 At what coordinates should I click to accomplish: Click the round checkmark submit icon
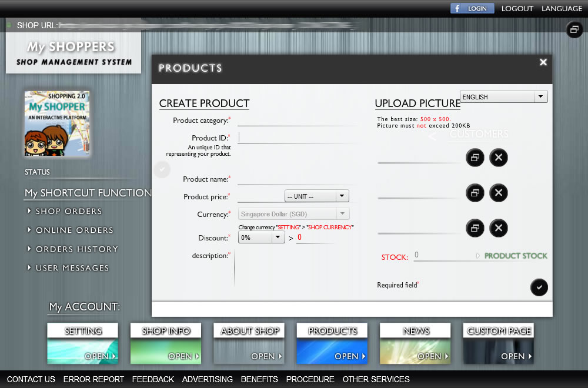[x=539, y=287]
